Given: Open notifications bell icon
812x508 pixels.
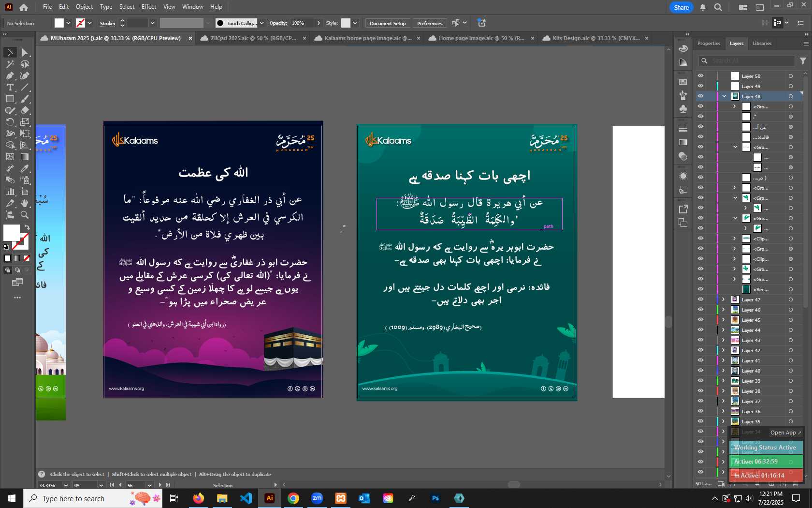Looking at the screenshot, I should (703, 7).
